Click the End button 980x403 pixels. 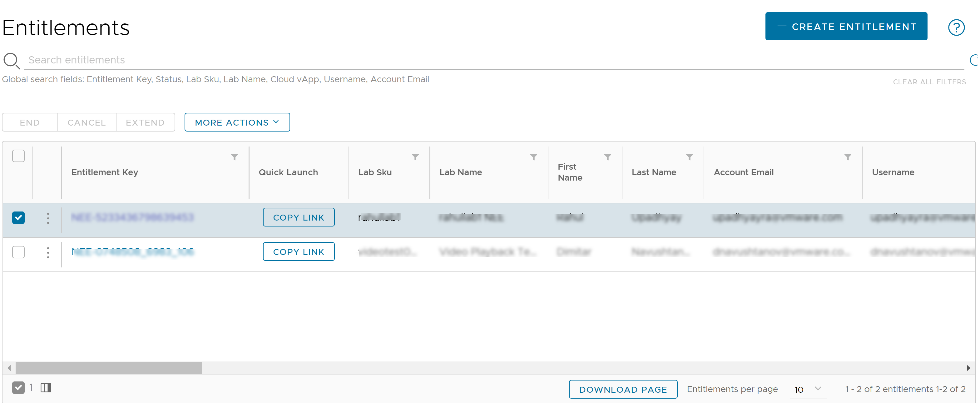[30, 122]
